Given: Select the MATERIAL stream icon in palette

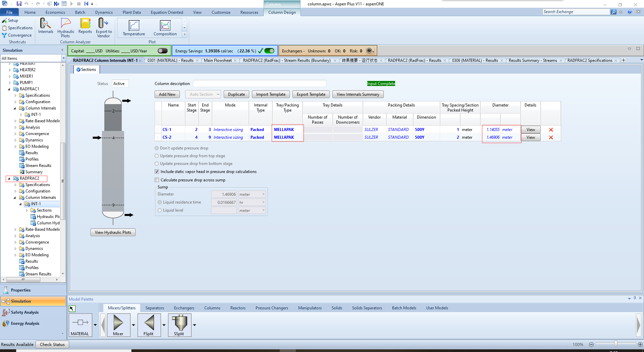Looking at the screenshot, I should tap(80, 325).
